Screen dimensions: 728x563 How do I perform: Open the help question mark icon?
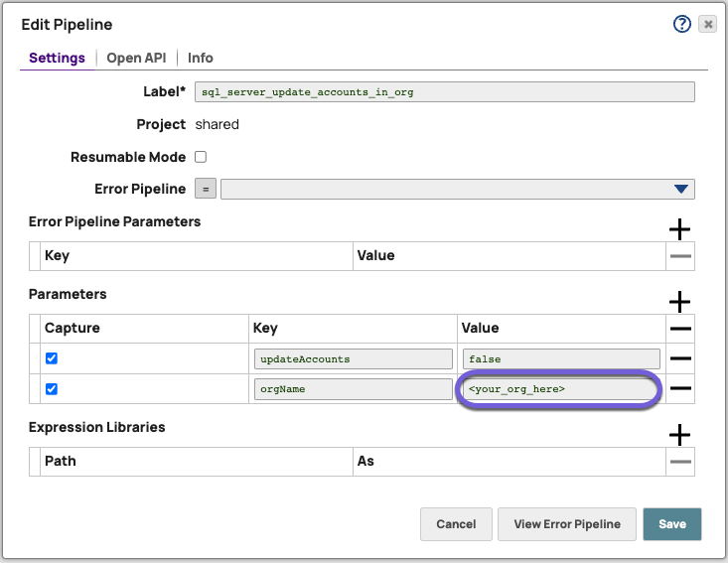(681, 24)
